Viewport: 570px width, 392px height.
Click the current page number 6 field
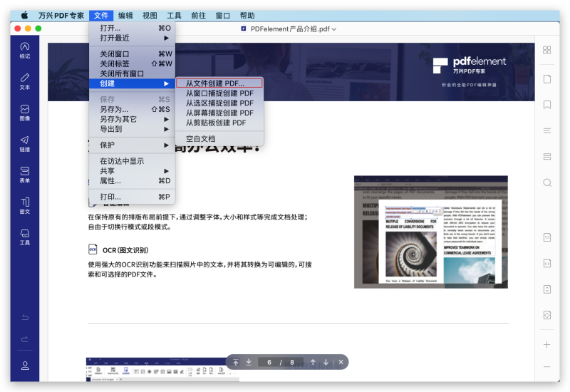click(269, 362)
